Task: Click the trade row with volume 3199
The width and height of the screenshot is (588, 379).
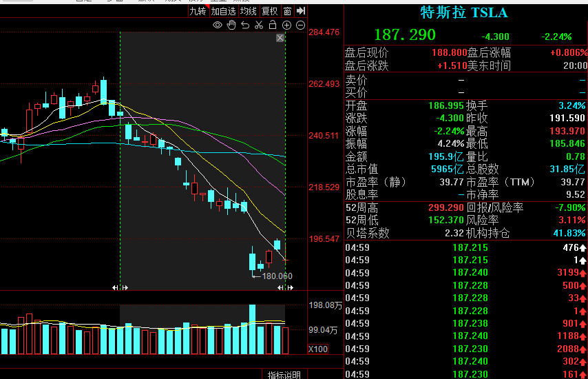Action: (465, 272)
